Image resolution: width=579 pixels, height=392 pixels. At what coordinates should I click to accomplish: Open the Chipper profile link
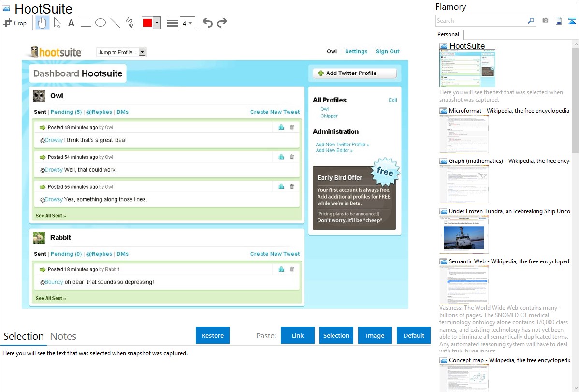(329, 116)
